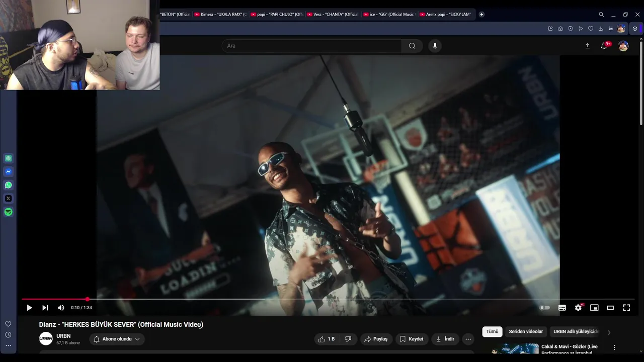Image resolution: width=644 pixels, height=362 pixels.
Task: Select the 'Seriden videolar' filter chip
Action: pyautogui.click(x=526, y=332)
